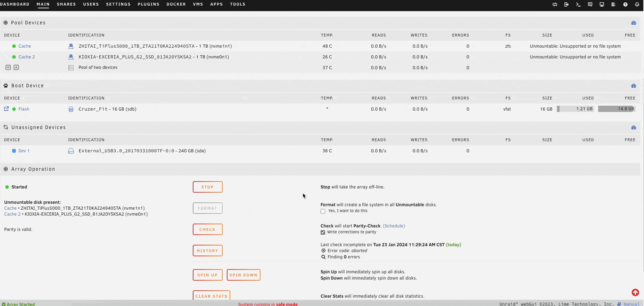Toggle the Help question-mark icon
Viewport: 644px width, 306px height.
(x=625, y=5)
